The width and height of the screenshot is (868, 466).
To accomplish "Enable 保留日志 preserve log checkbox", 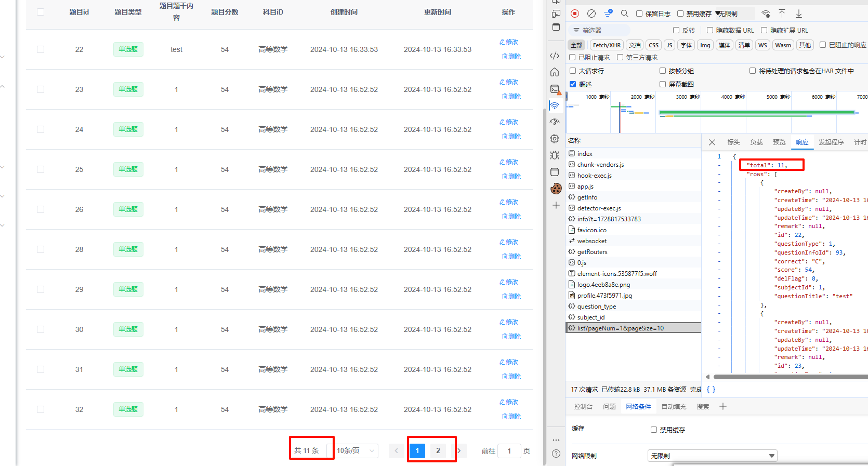I will point(639,14).
